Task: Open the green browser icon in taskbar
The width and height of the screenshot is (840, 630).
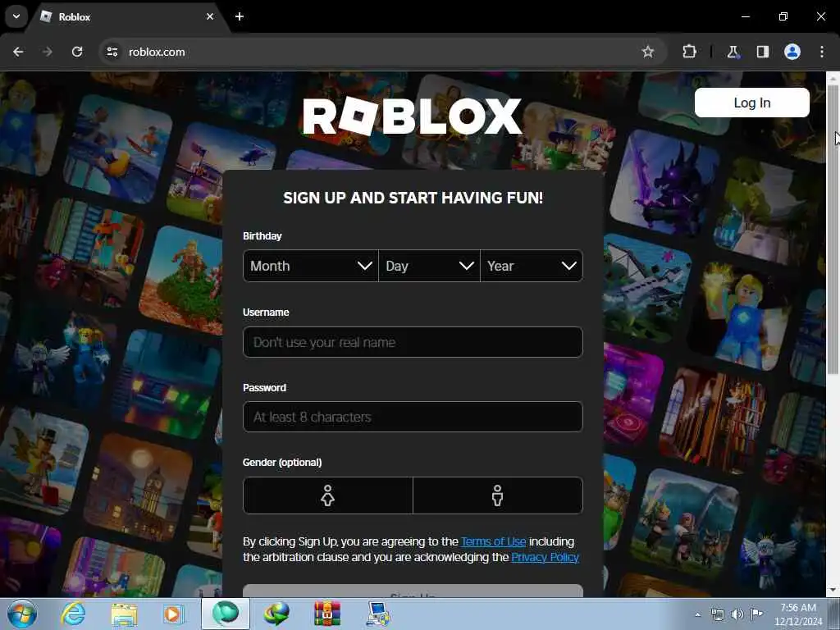Action: pos(226,614)
